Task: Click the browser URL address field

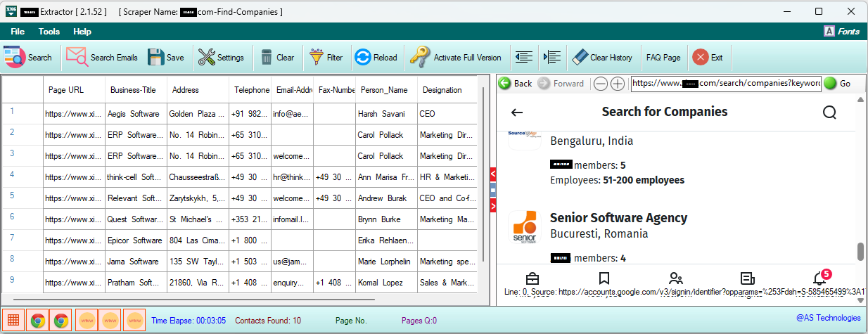Action: 726,84
